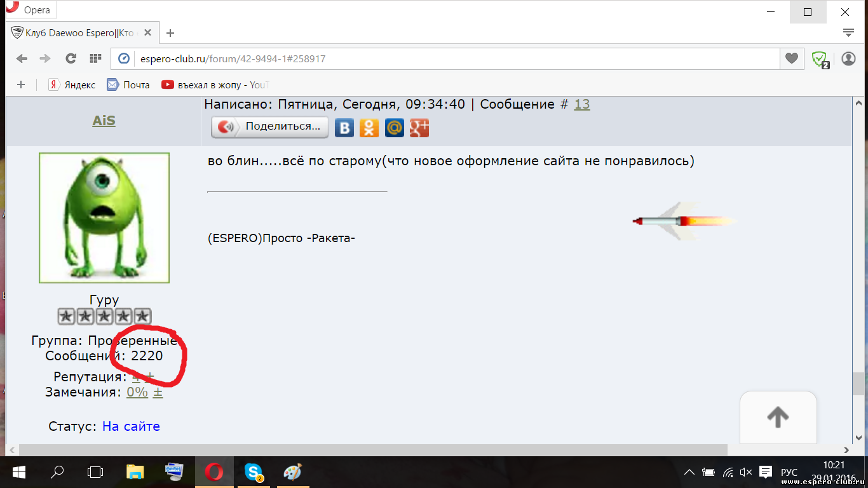Open the ad blocker shield extension
This screenshot has width=868, height=488.
pyautogui.click(x=820, y=59)
